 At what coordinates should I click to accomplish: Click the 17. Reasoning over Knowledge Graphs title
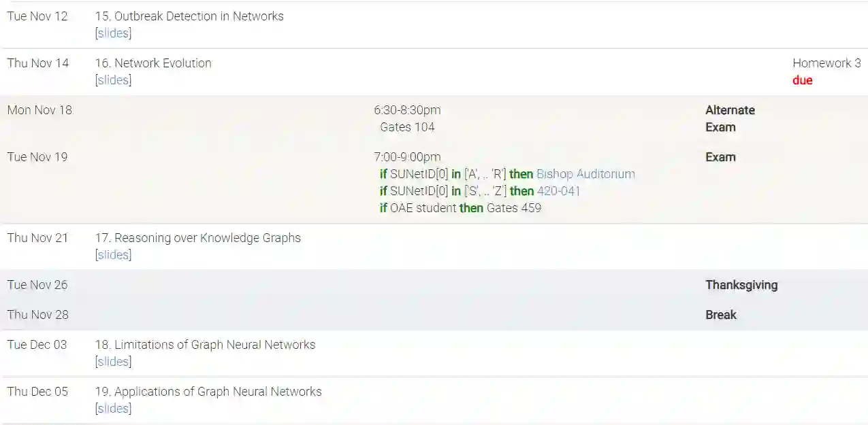197,238
